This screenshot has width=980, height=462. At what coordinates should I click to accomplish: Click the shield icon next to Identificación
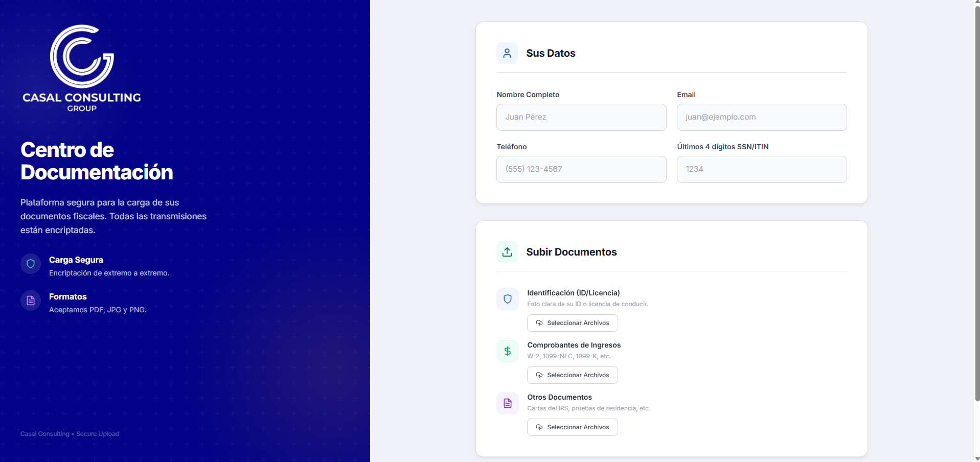tap(507, 299)
